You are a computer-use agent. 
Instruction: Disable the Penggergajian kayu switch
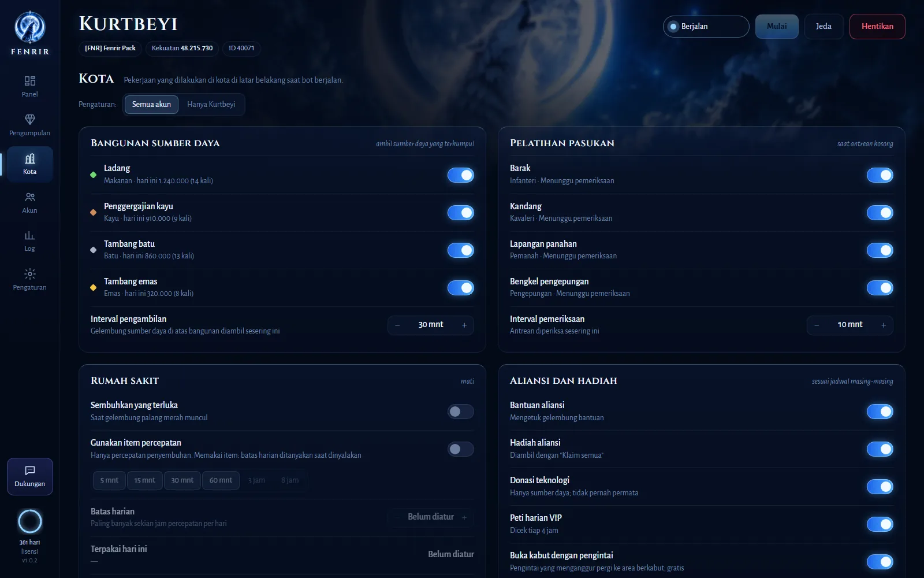pyautogui.click(x=461, y=213)
